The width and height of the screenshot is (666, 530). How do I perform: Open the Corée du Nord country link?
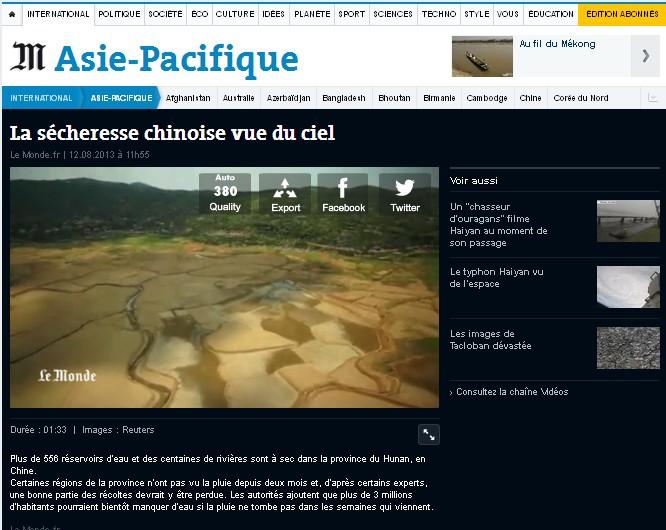coord(581,98)
